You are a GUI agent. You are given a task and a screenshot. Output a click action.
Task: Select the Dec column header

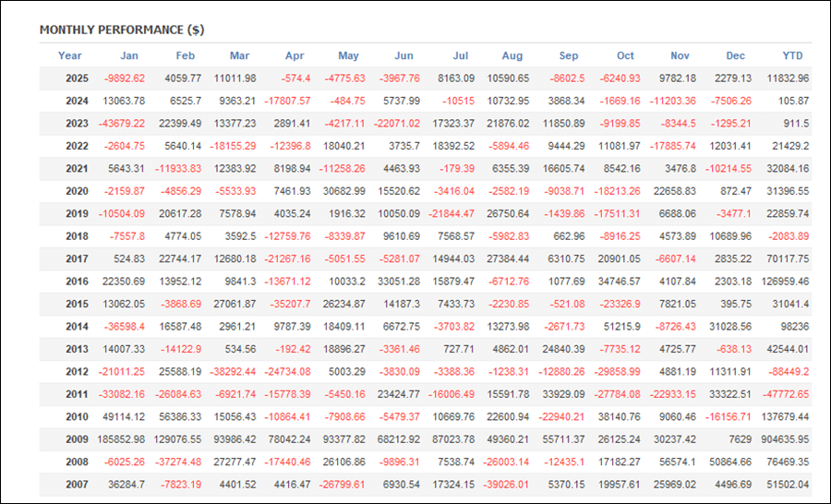pos(736,55)
